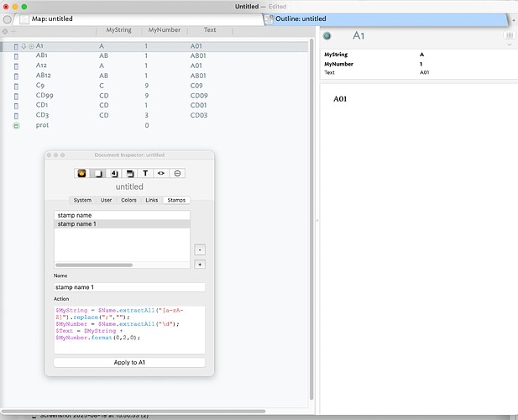This screenshot has height=420, width=518.
Task: Add a new stamp with the plus button
Action: point(200,265)
